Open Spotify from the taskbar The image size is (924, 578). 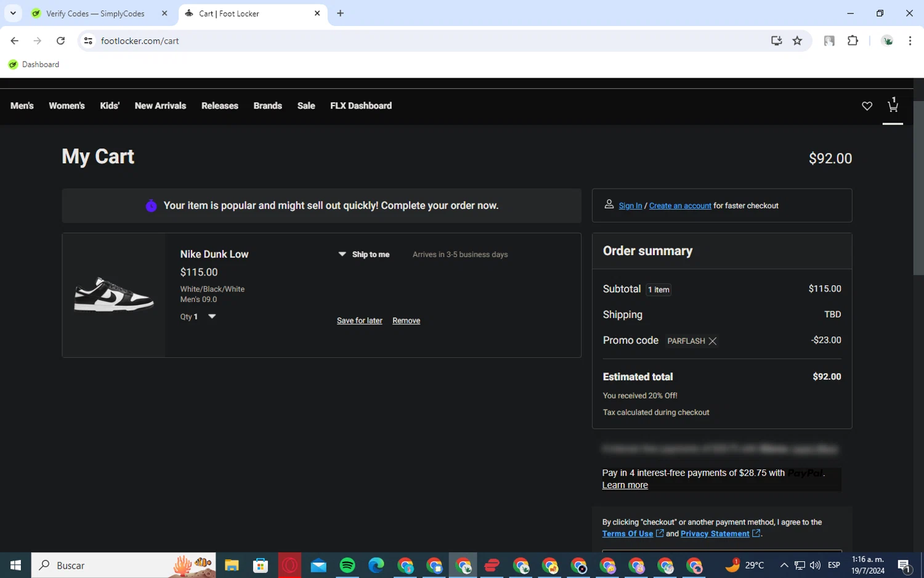click(347, 565)
